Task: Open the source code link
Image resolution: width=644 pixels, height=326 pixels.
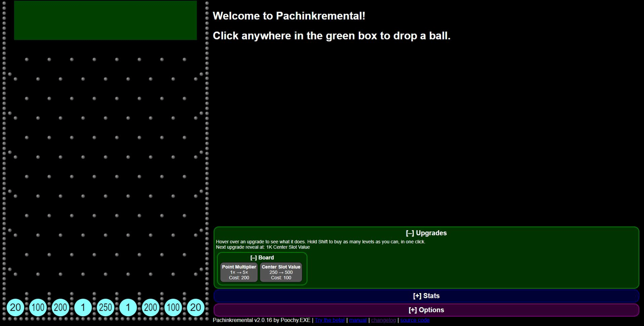Action: click(x=415, y=320)
